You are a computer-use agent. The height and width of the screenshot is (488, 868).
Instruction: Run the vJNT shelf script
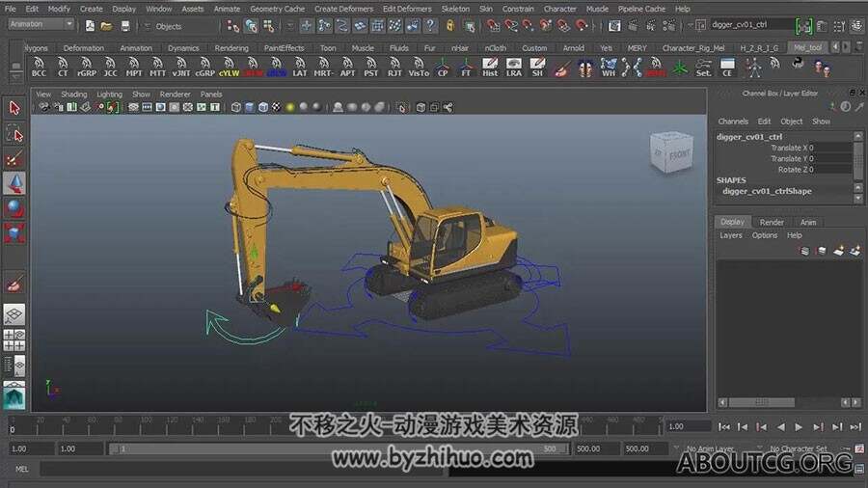181,67
